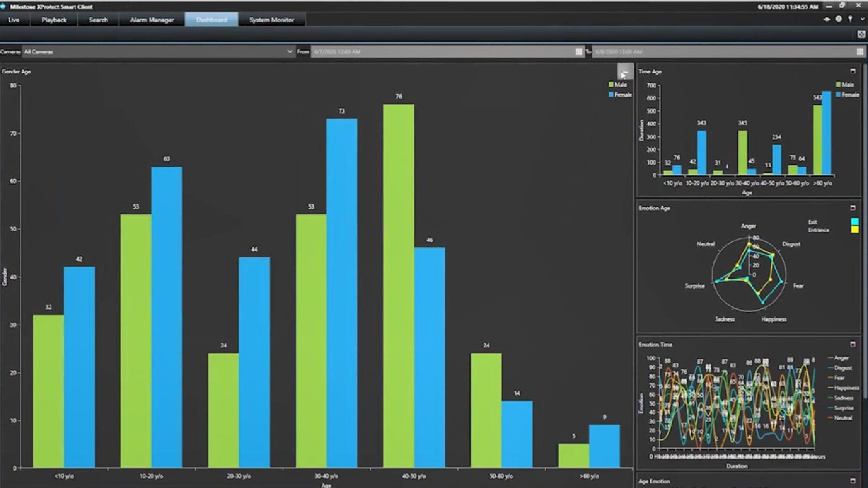
Task: Click the Female legend swatch in Time Age
Action: pyautogui.click(x=838, y=94)
